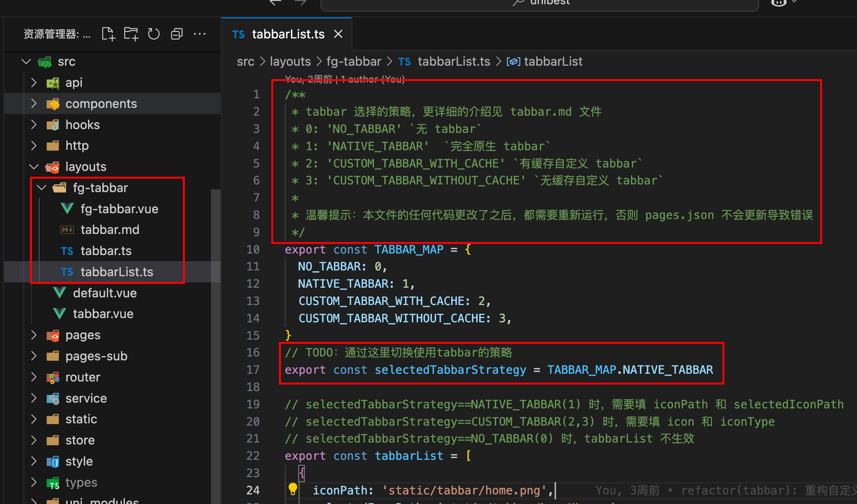Expand the components folder

pos(34,104)
